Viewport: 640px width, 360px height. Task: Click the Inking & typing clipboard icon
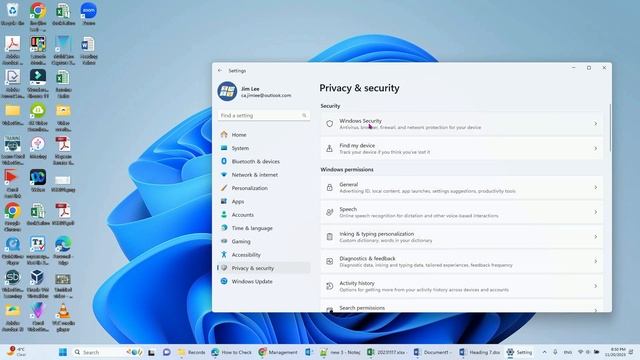pos(329,237)
